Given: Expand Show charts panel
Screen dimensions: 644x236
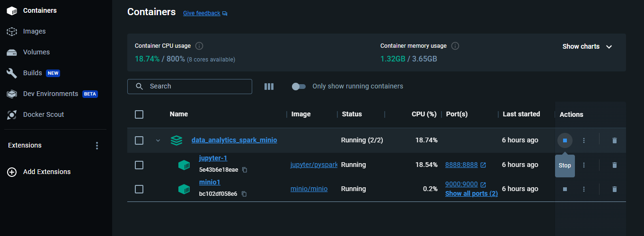Looking at the screenshot, I should [587, 46].
